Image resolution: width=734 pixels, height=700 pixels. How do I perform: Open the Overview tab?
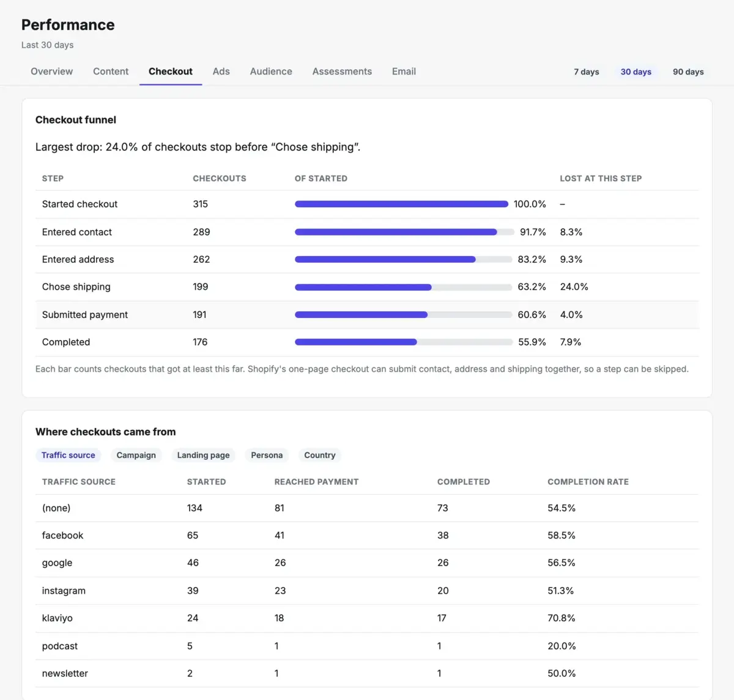51,72
